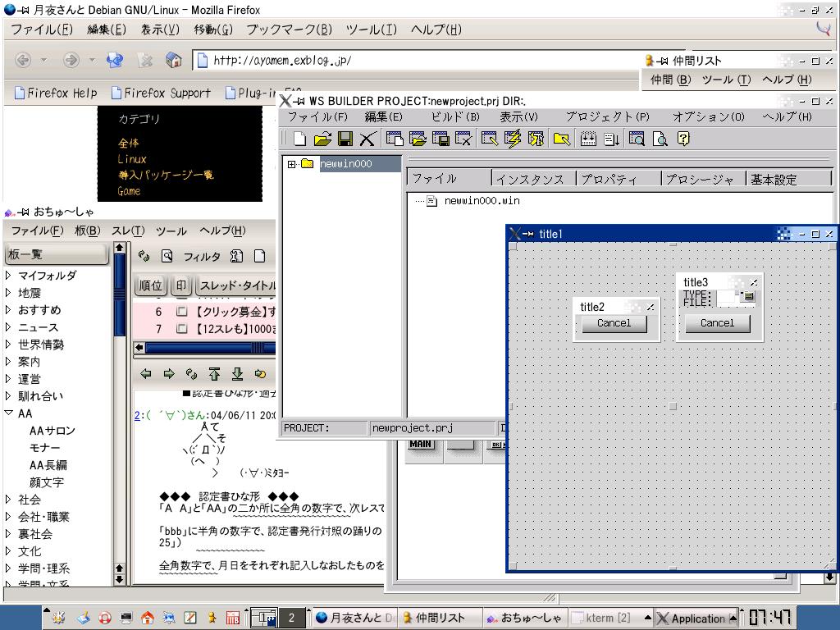Click Cancel button in title2 dialog
Screen dimensions: 840x630
point(614,323)
